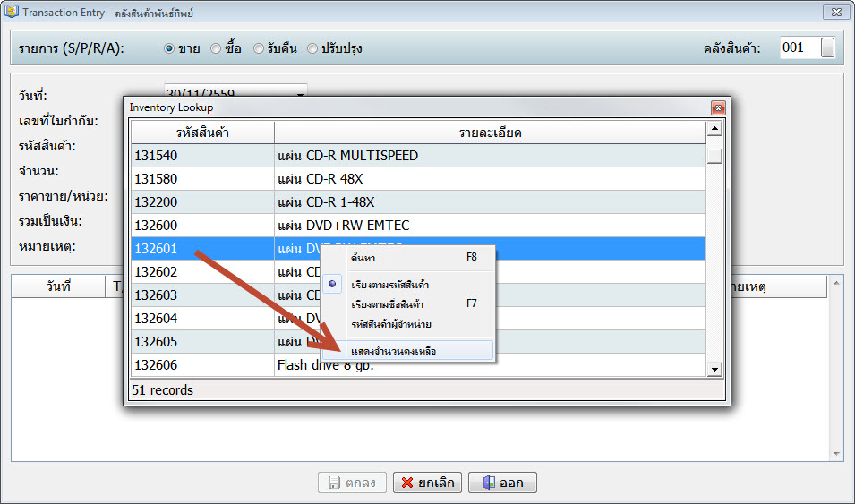
Task: Select the ขาย (sell) radio button
Action: coord(169,48)
